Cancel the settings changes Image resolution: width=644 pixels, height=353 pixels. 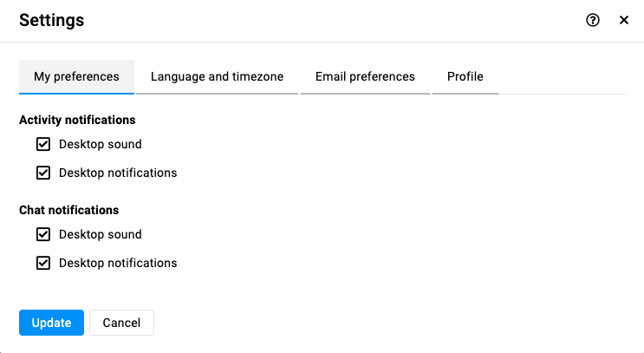click(x=121, y=323)
